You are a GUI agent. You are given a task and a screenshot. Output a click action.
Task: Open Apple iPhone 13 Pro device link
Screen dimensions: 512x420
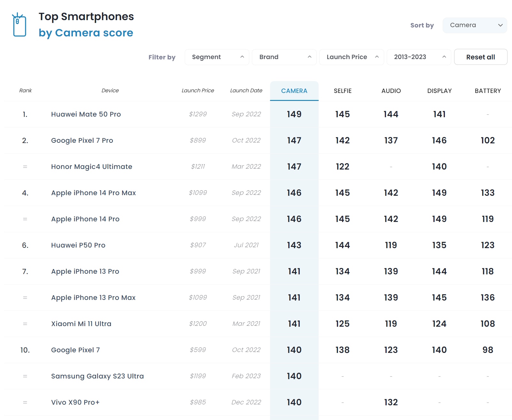[x=85, y=271]
